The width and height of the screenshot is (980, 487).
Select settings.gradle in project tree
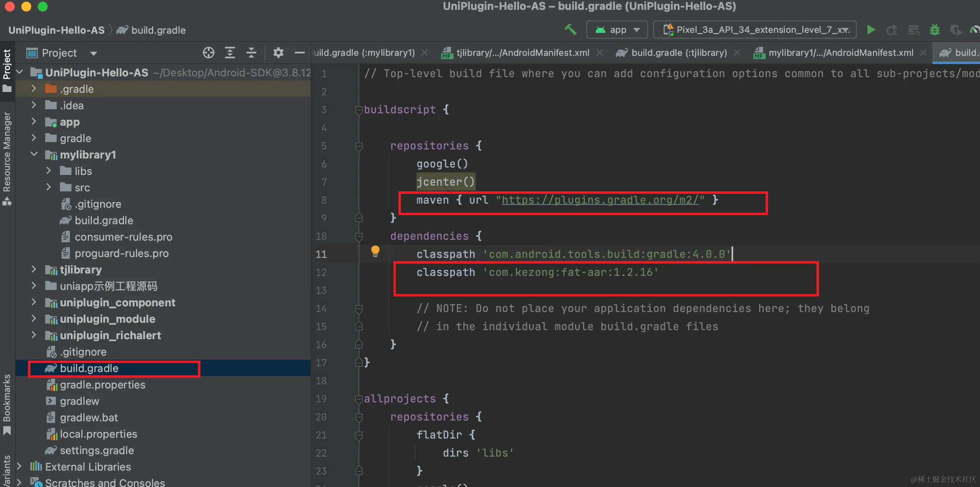[97, 450]
